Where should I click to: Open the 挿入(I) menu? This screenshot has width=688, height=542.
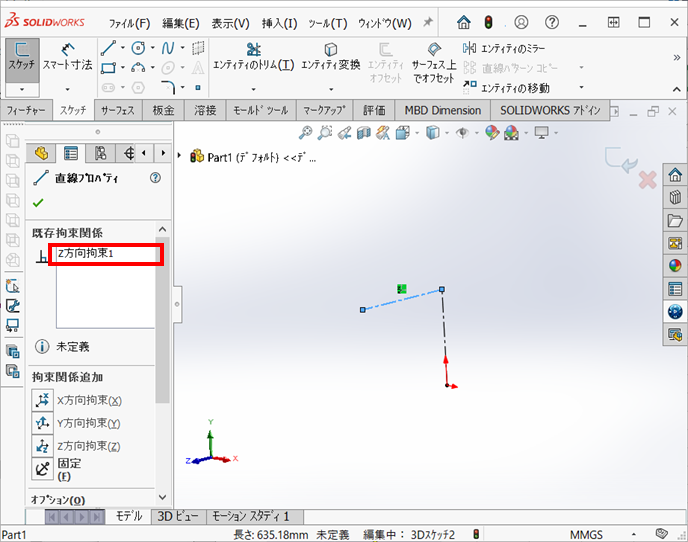279,23
